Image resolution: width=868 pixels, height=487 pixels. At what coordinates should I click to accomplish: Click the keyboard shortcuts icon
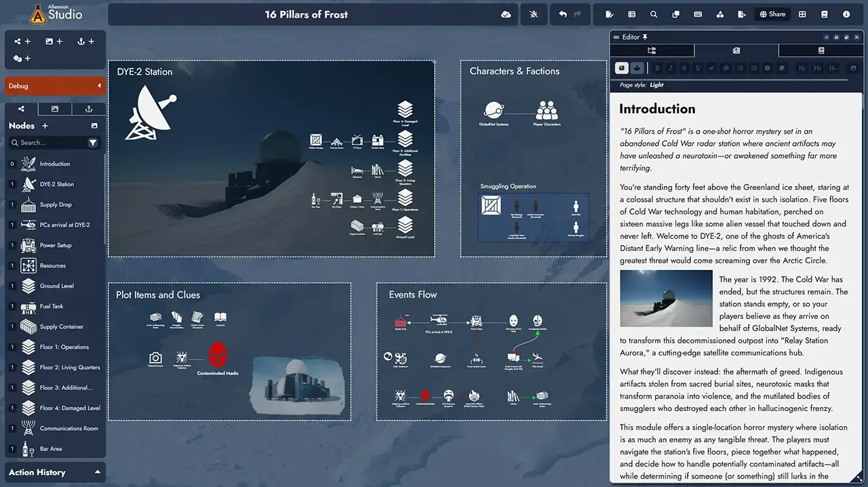point(698,14)
